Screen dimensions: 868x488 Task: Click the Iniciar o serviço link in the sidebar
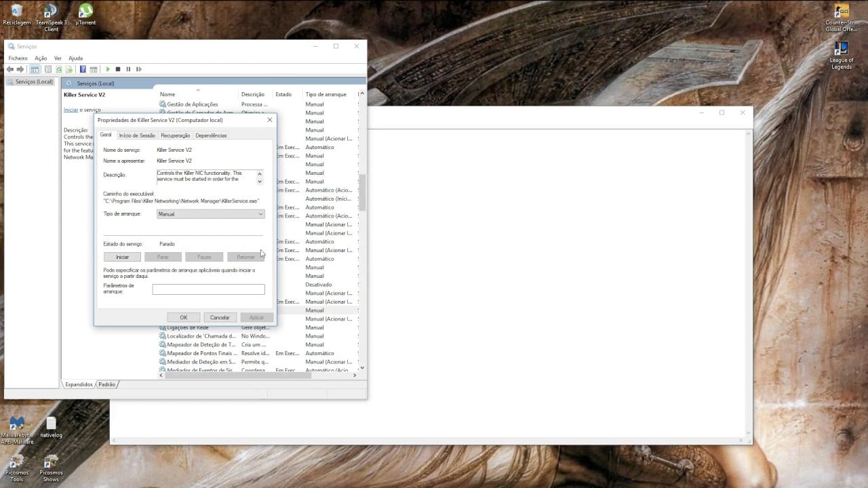(71, 110)
